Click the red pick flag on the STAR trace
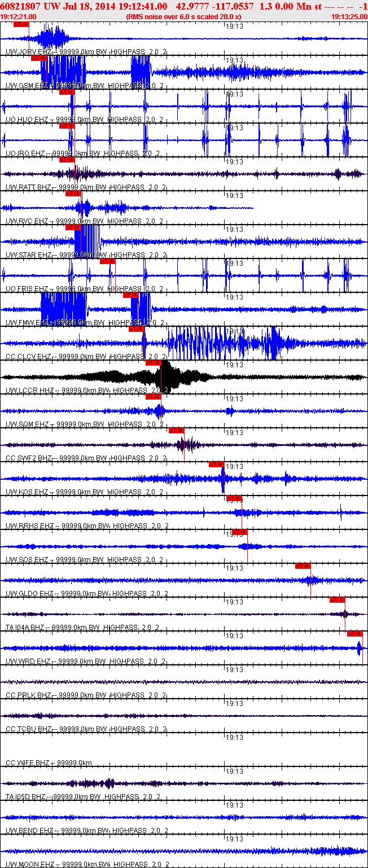This screenshot has width=368, height=868. click(x=73, y=227)
